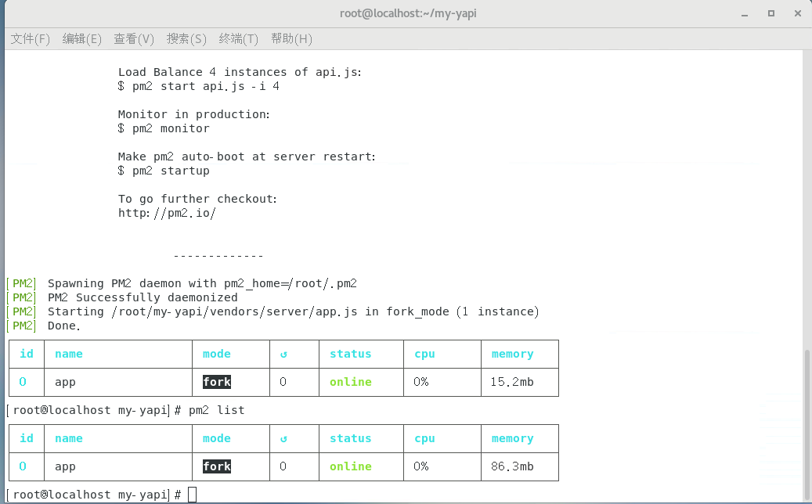
Task: Open the 帮助(H) help menu
Action: click(x=291, y=38)
